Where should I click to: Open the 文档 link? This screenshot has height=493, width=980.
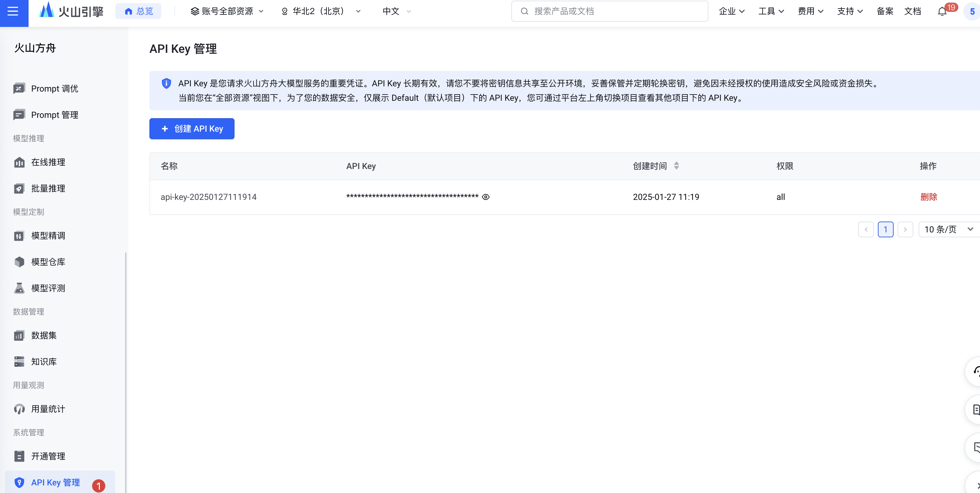[x=912, y=11]
